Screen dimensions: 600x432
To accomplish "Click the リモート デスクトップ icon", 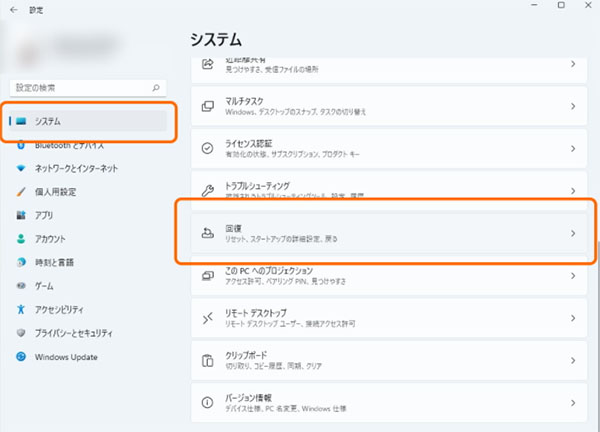I will pyautogui.click(x=207, y=318).
